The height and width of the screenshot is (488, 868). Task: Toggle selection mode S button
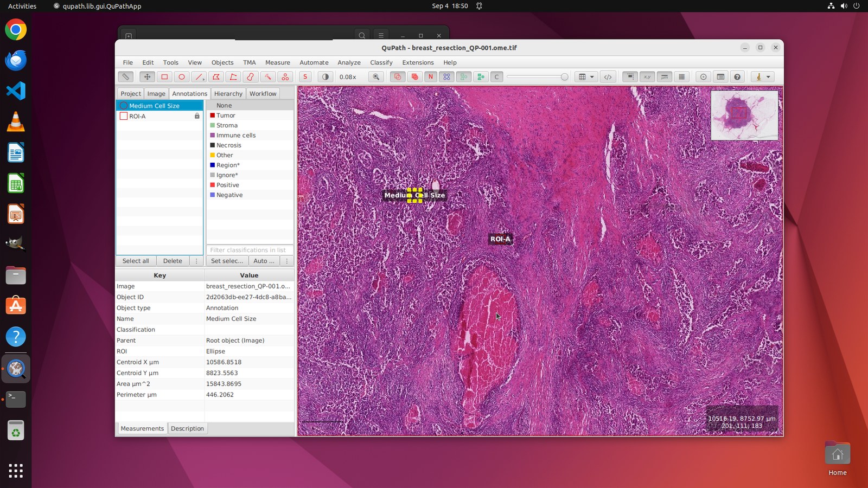tap(305, 77)
